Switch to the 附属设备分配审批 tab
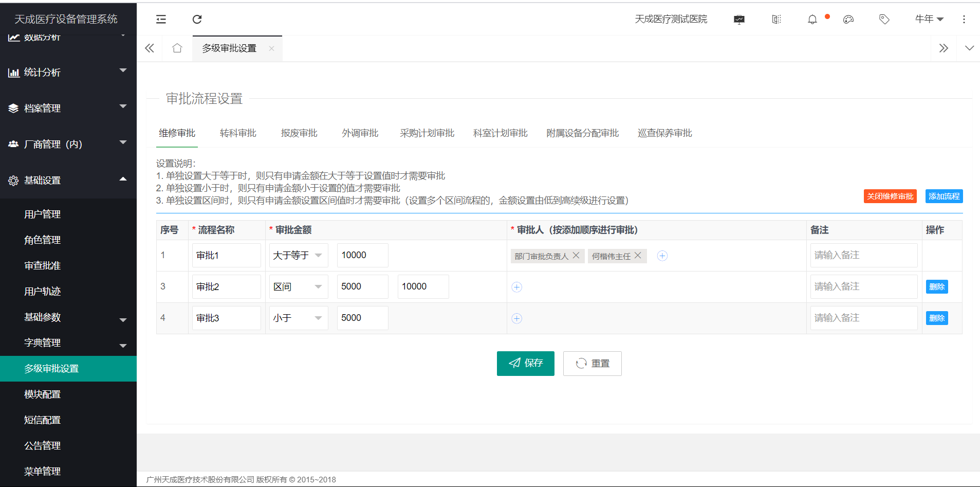Screen dimensions: 980x487 583,133
